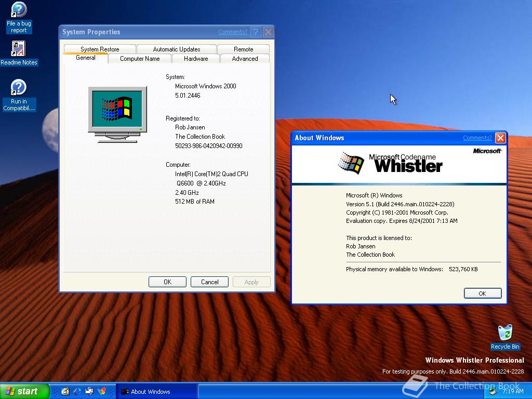Click the help question mark in System Properties
The height and width of the screenshot is (399, 532).
pyautogui.click(x=256, y=32)
